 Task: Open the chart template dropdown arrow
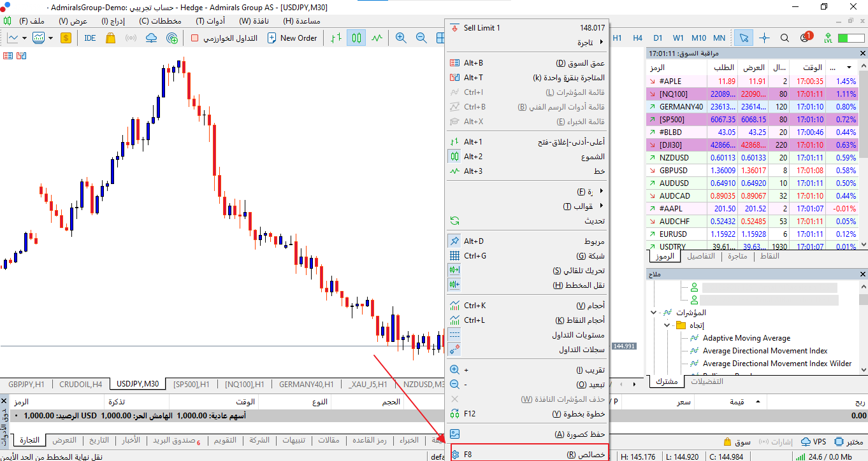(50, 38)
